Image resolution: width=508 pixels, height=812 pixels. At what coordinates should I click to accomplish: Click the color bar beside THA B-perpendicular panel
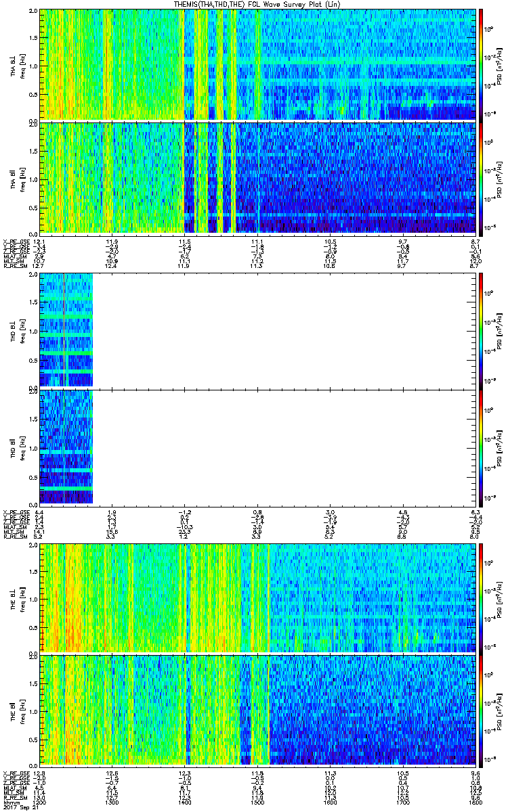coord(481,64)
